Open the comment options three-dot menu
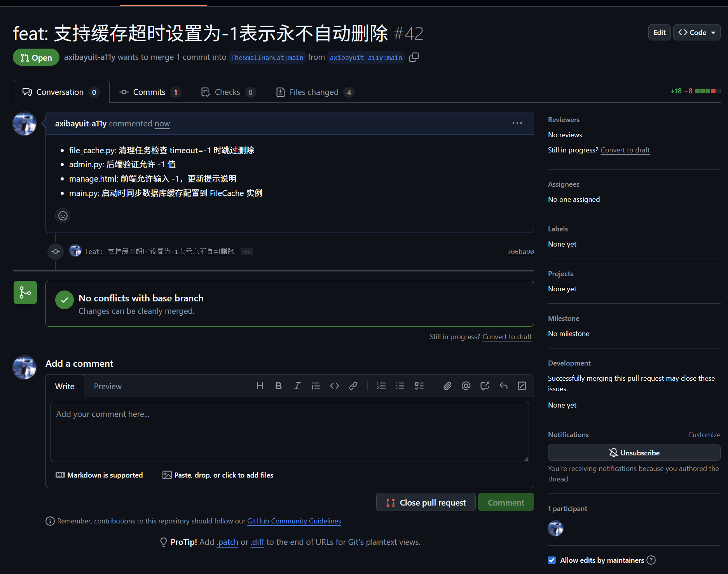The height and width of the screenshot is (574, 728). coord(517,123)
